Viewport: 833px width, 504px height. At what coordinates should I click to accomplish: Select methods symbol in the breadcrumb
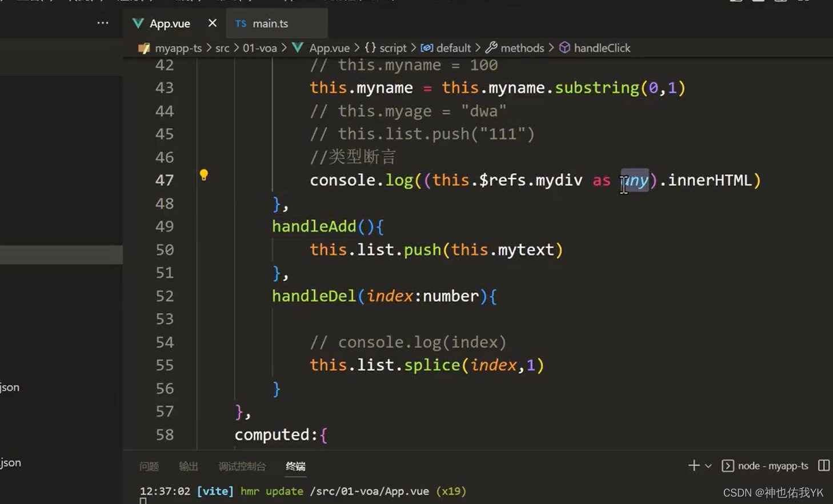pyautogui.click(x=522, y=48)
